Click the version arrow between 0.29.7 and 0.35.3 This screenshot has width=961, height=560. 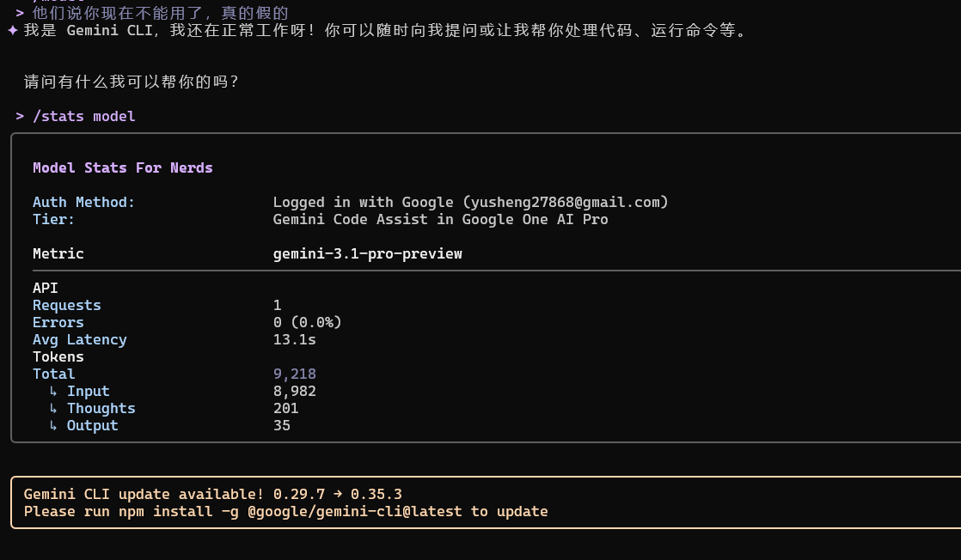pos(338,494)
